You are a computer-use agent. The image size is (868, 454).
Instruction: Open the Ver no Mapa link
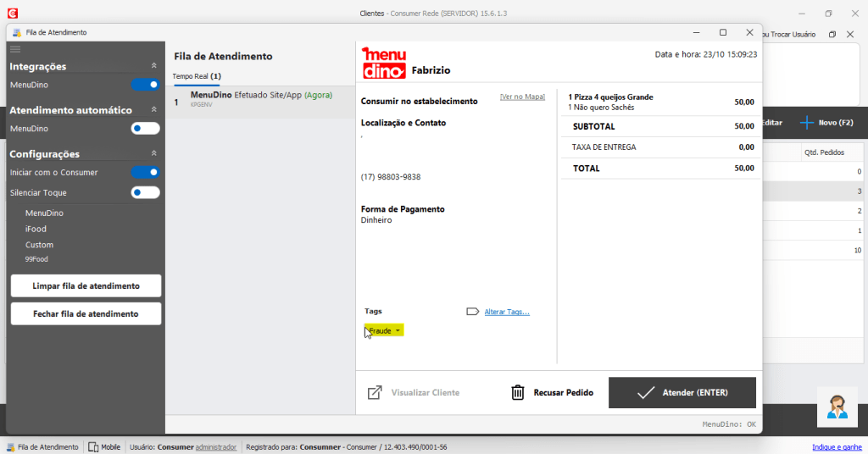pos(522,97)
